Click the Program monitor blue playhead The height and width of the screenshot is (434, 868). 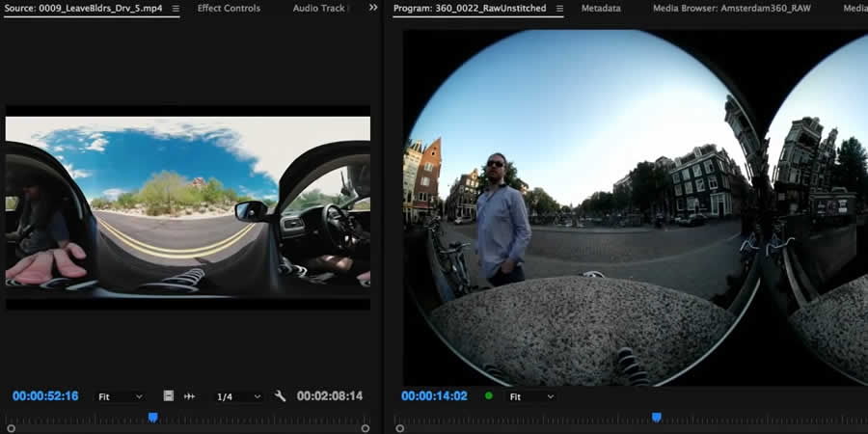[657, 417]
